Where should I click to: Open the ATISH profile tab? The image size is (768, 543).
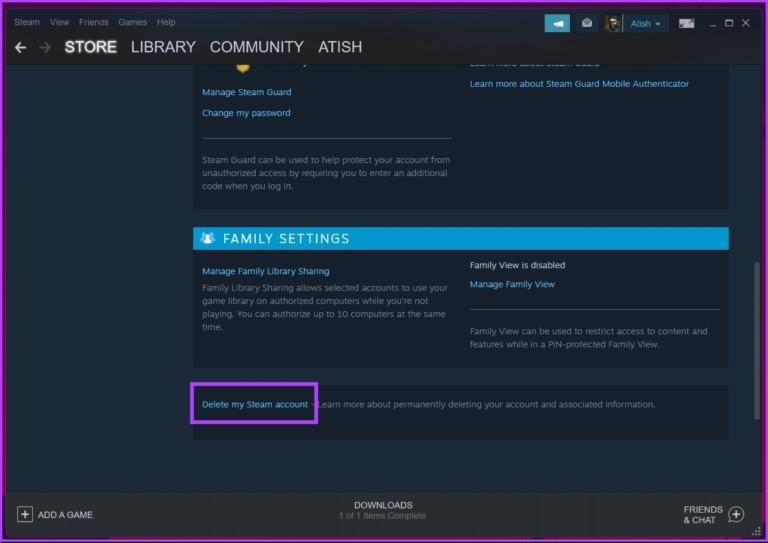(x=340, y=47)
